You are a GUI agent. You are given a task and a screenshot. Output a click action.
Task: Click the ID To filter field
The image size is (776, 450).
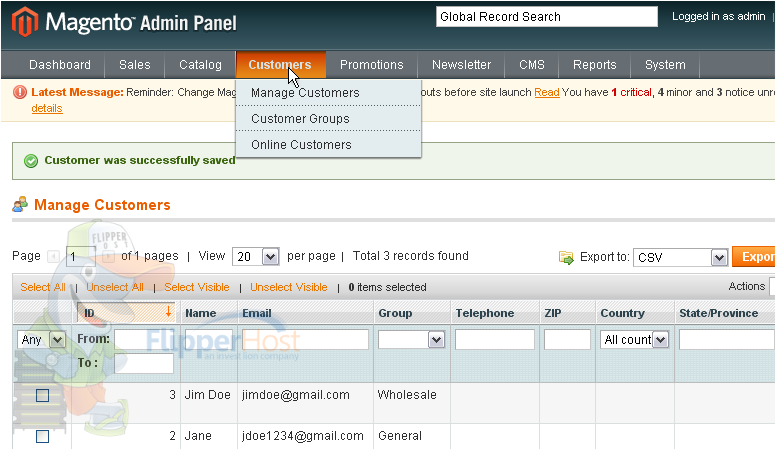click(x=144, y=363)
